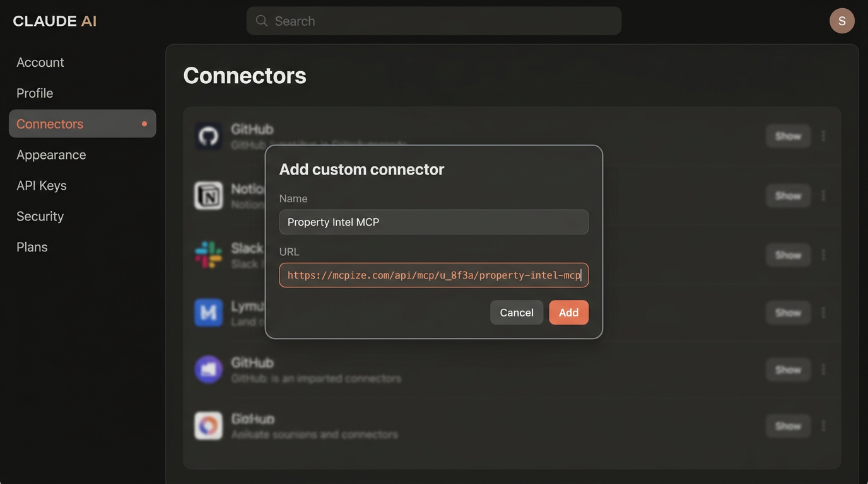Image resolution: width=868 pixels, height=484 pixels.
Task: Click the CLAUDE AI logo
Action: (x=54, y=20)
